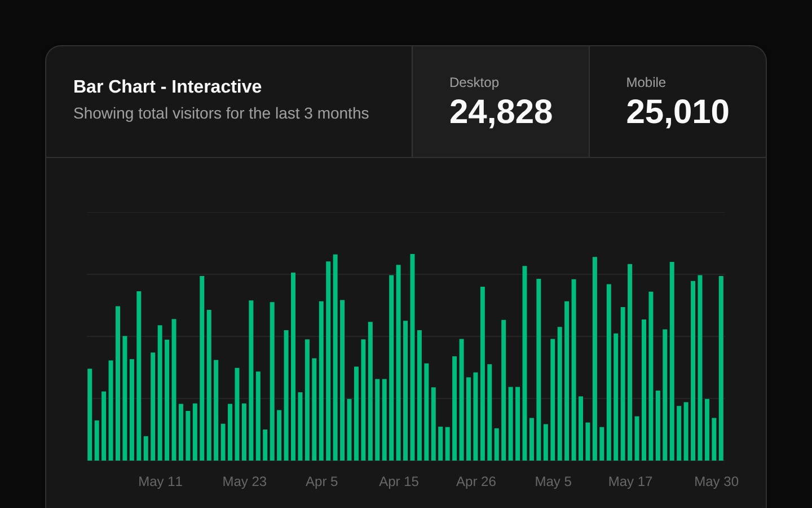
Task: Click the Apr 26 axis label
Action: pyautogui.click(x=476, y=481)
